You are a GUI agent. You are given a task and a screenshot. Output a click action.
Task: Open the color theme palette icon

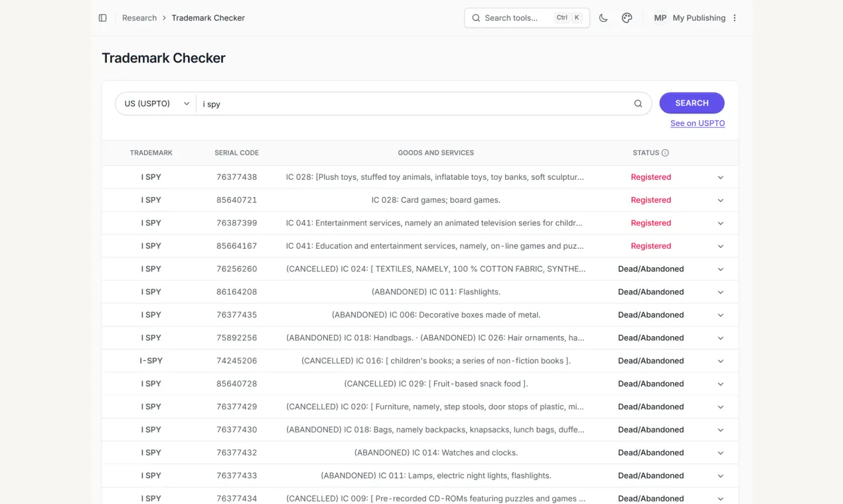tap(627, 18)
